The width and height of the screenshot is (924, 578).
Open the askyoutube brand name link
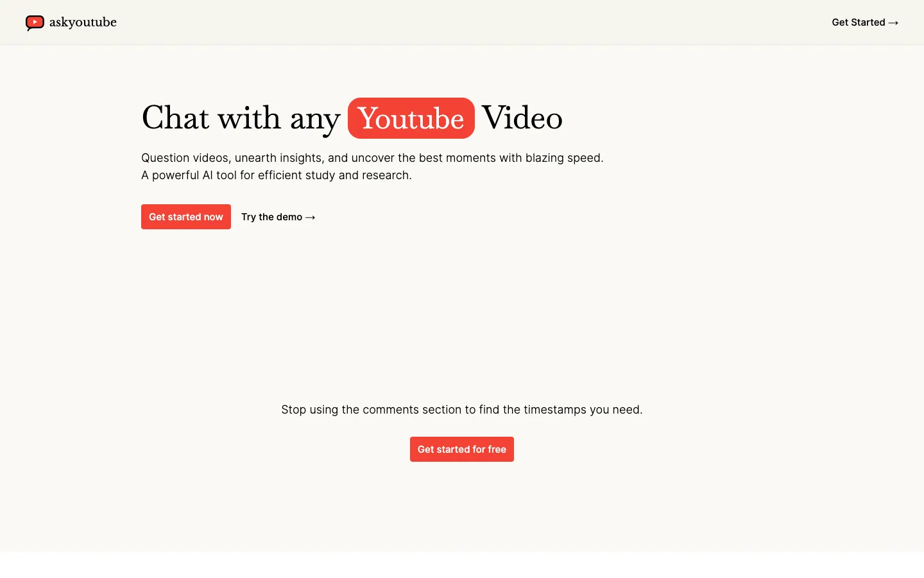coord(83,22)
